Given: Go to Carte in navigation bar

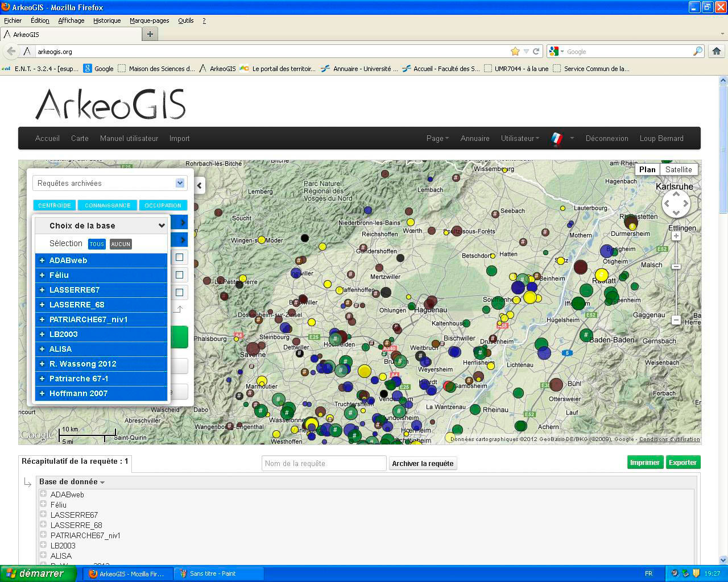Looking at the screenshot, I should click(80, 138).
